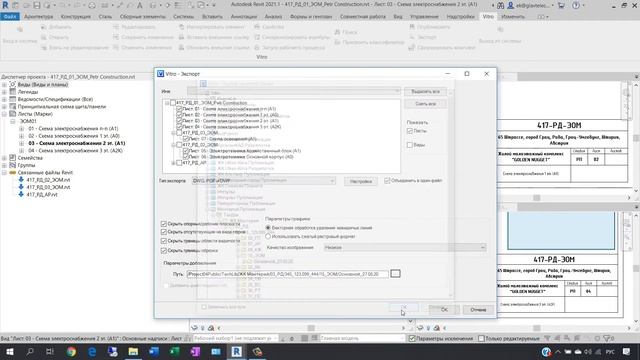
Task: Open Word from the taskbar
Action: coord(154,351)
